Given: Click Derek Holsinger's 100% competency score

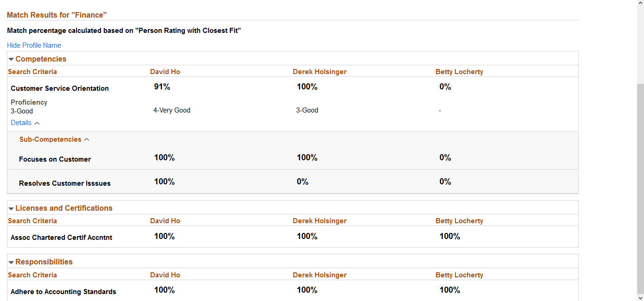Looking at the screenshot, I should point(307,87).
